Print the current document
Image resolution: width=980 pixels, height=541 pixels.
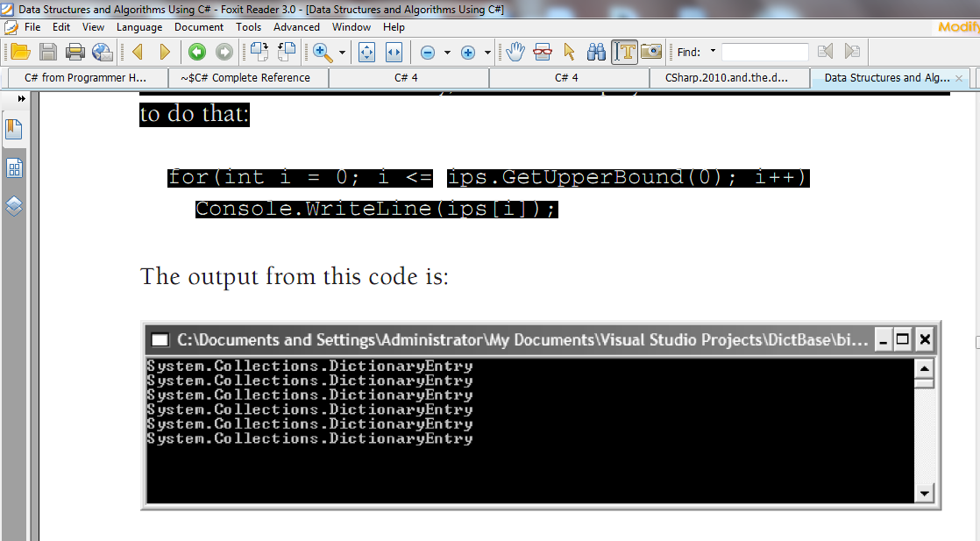pos(75,53)
